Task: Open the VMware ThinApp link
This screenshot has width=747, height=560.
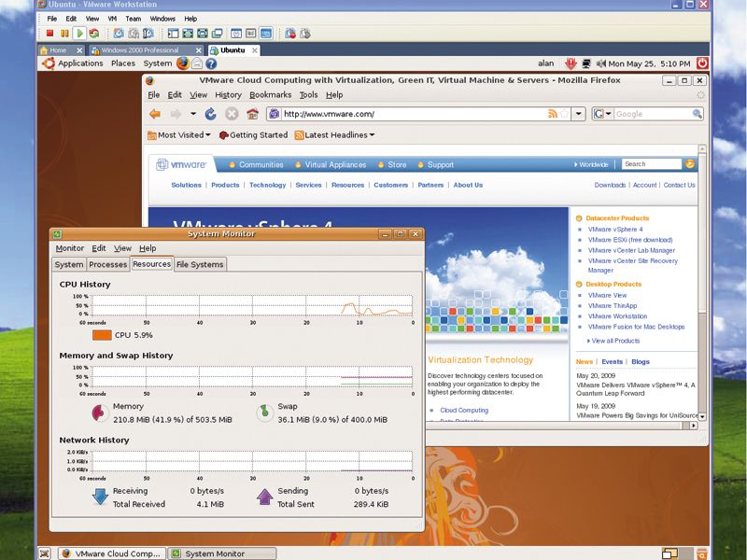Action: pyautogui.click(x=613, y=306)
